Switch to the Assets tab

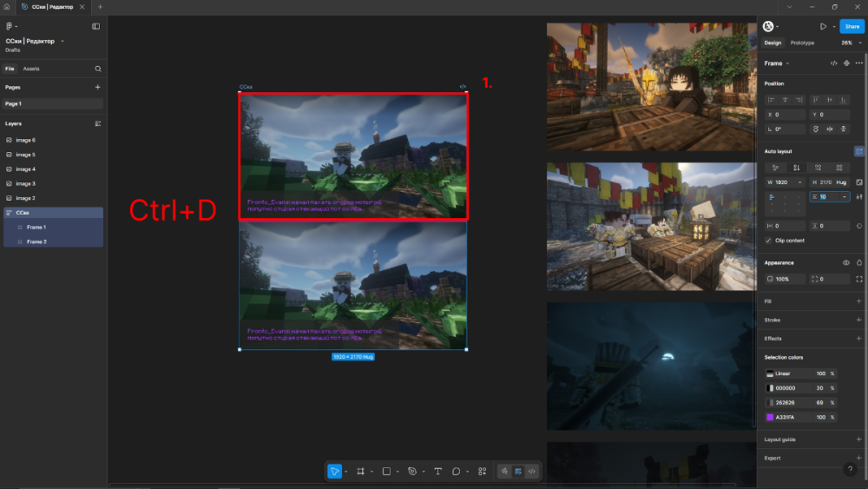click(x=30, y=69)
